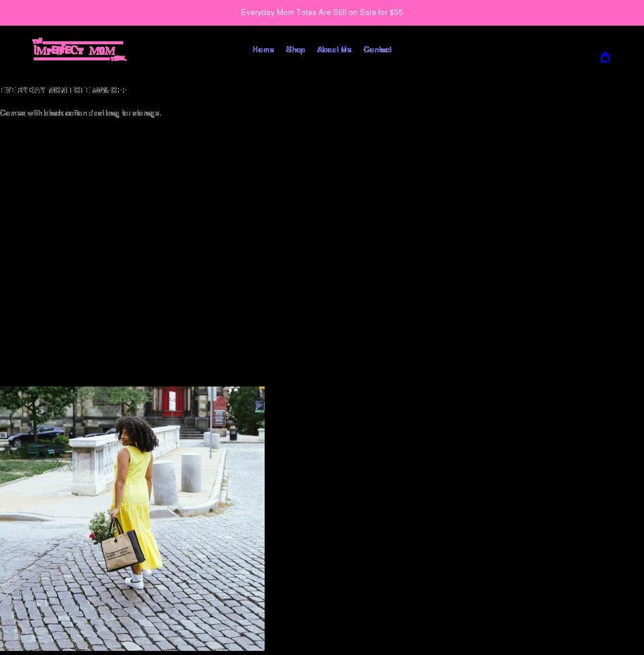Select the logo graphic in the top left

tap(79, 49)
